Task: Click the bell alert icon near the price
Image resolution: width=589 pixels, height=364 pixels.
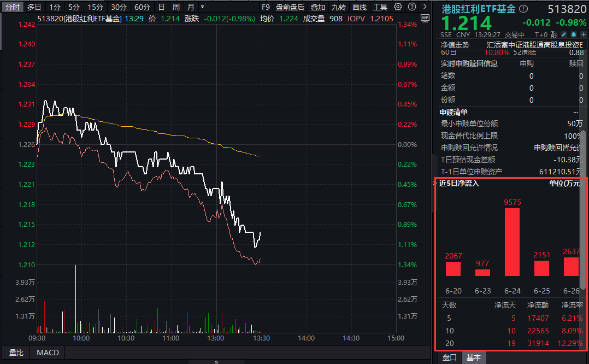Action: (574, 34)
